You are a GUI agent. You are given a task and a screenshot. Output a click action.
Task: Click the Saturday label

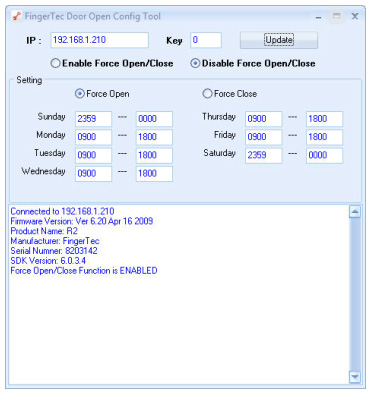point(220,153)
